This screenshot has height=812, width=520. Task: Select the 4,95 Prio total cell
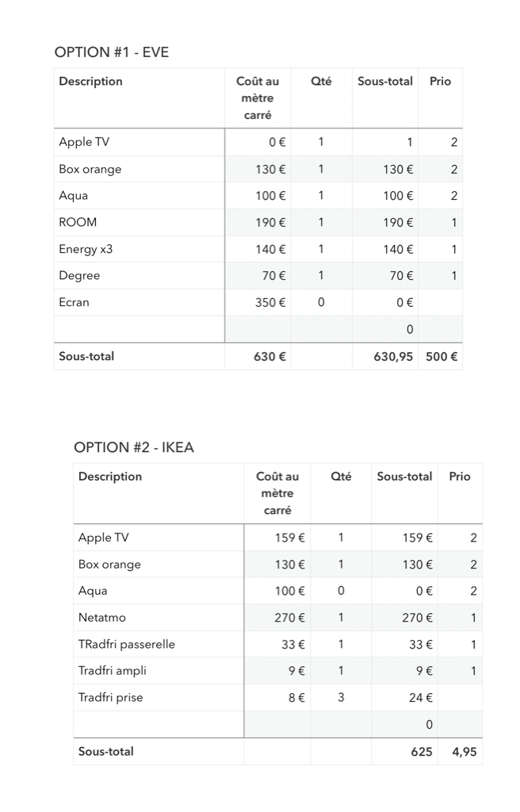[460, 752]
